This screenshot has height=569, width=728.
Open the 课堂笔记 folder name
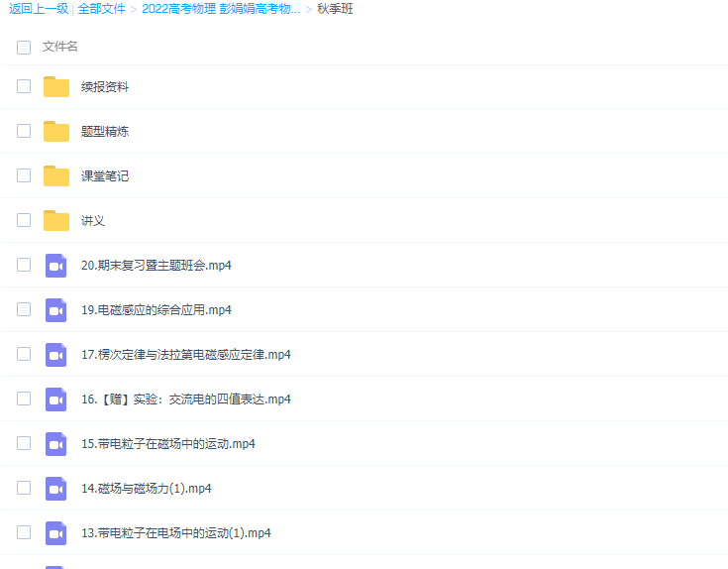[x=105, y=176]
